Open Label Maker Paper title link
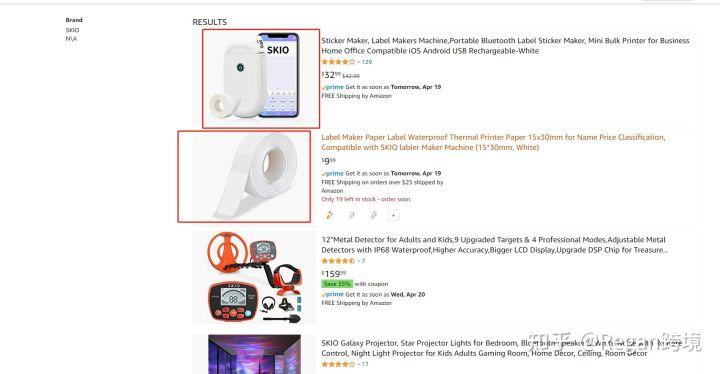The height and width of the screenshot is (374, 720). 493,142
